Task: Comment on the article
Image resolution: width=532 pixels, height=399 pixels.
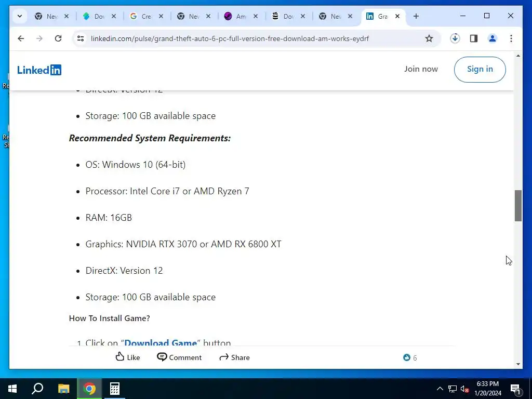Action: 179,357
